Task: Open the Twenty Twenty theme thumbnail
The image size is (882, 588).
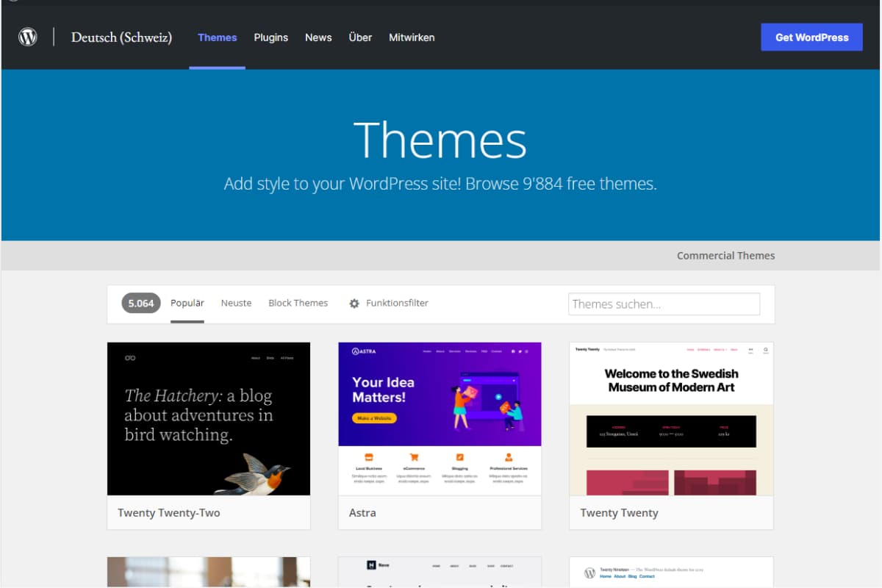Action: coord(671,419)
